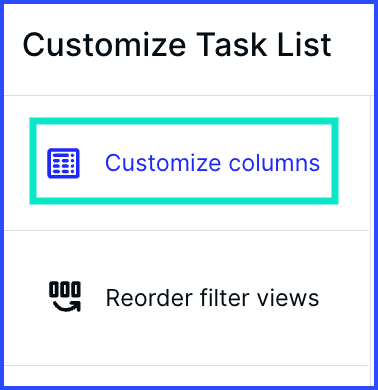Click the word Customize in the blue link
The image size is (378, 390).
[x=163, y=163]
